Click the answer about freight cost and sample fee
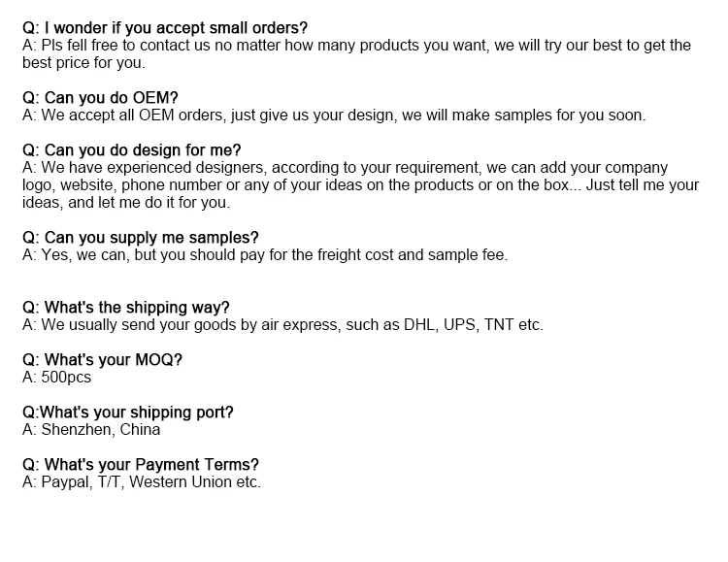Viewport: 728px width, 562px height. (x=264, y=255)
